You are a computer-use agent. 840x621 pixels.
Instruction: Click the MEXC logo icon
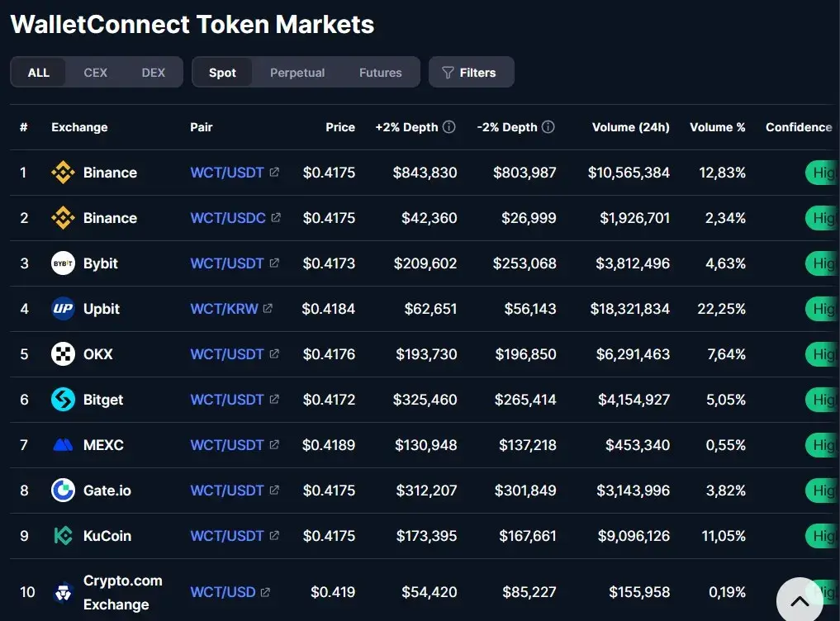(64, 445)
